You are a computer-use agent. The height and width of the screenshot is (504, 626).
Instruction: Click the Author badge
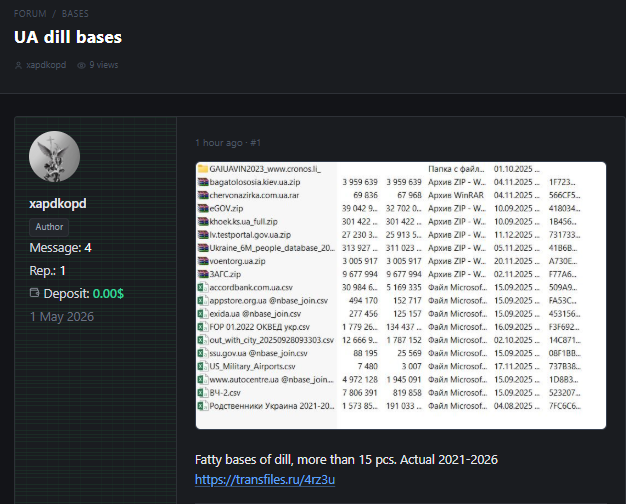(49, 227)
